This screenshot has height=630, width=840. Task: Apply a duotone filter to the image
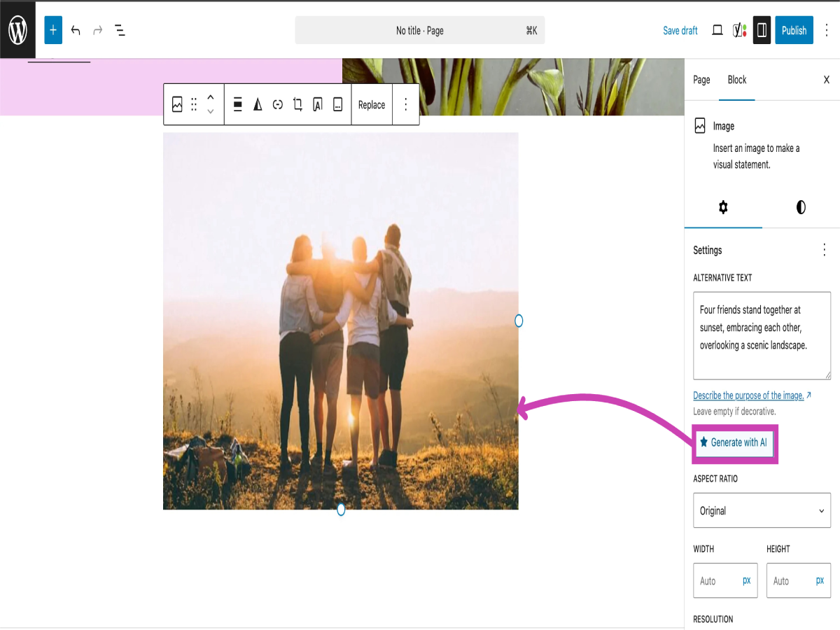pos(258,104)
